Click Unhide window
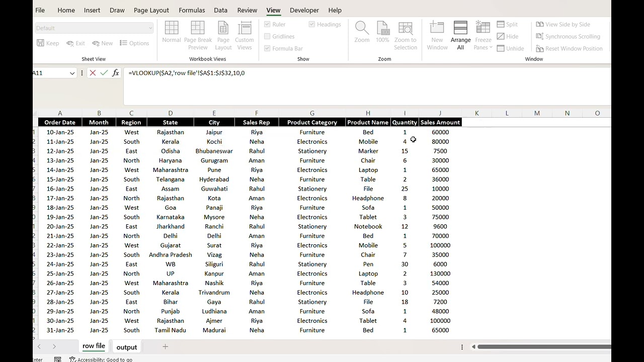Screen dimensions: 644x362 pos(510,48)
